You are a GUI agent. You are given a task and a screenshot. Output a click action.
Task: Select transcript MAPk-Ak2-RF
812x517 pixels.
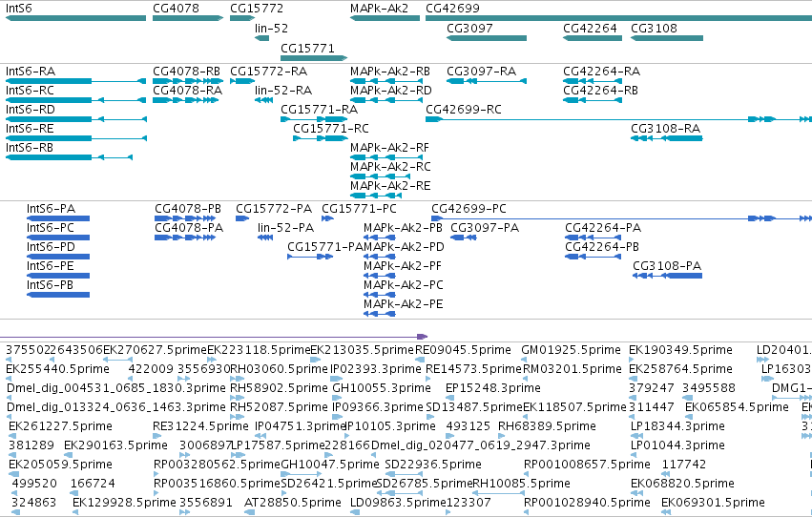pyautogui.click(x=386, y=157)
